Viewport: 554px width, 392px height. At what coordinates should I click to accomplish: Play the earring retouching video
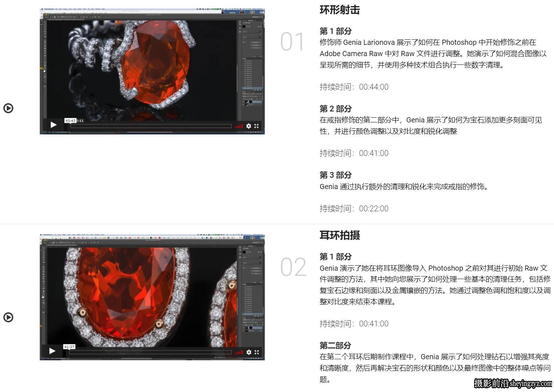(53, 351)
